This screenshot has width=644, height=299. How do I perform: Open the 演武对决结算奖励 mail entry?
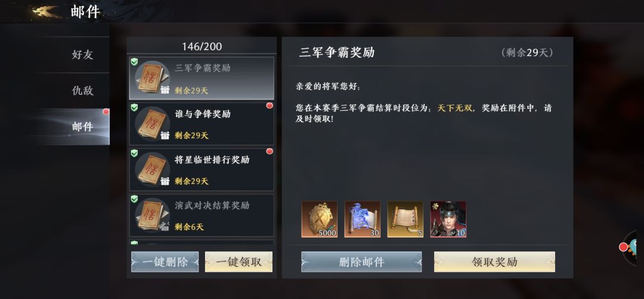pyautogui.click(x=202, y=216)
